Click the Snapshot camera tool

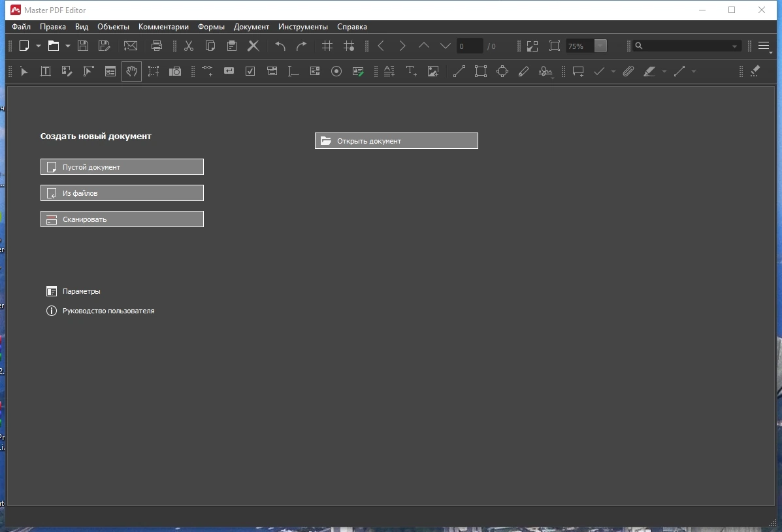point(175,71)
